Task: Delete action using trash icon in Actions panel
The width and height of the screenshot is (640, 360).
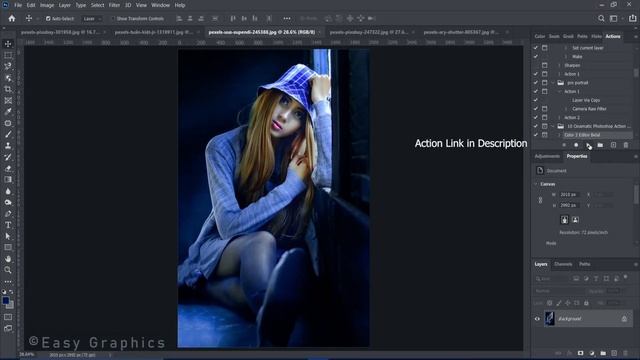Action: 626,145
